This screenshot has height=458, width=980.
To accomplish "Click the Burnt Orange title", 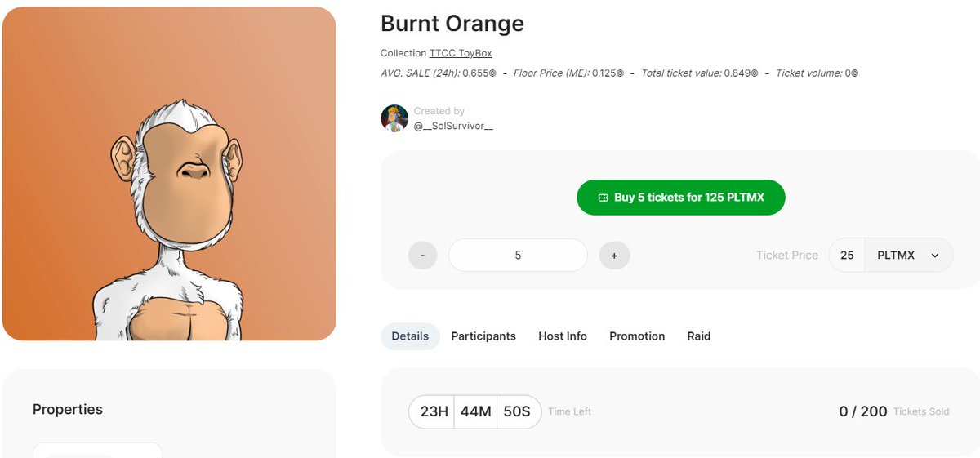I will pos(452,24).
